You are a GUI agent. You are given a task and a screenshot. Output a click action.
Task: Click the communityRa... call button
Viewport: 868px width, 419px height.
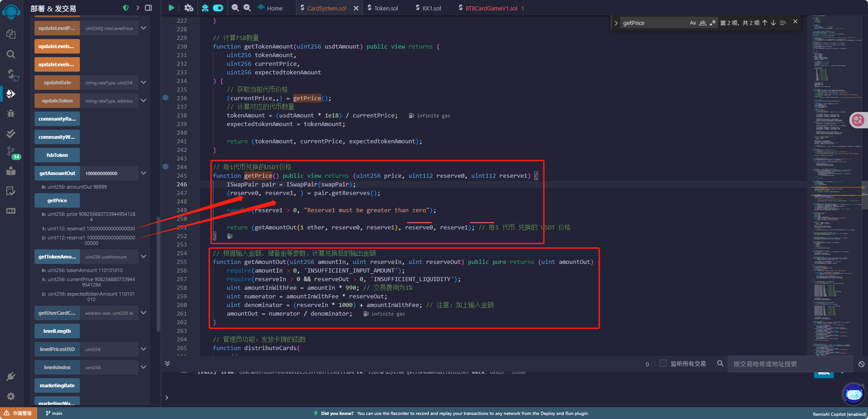[57, 119]
